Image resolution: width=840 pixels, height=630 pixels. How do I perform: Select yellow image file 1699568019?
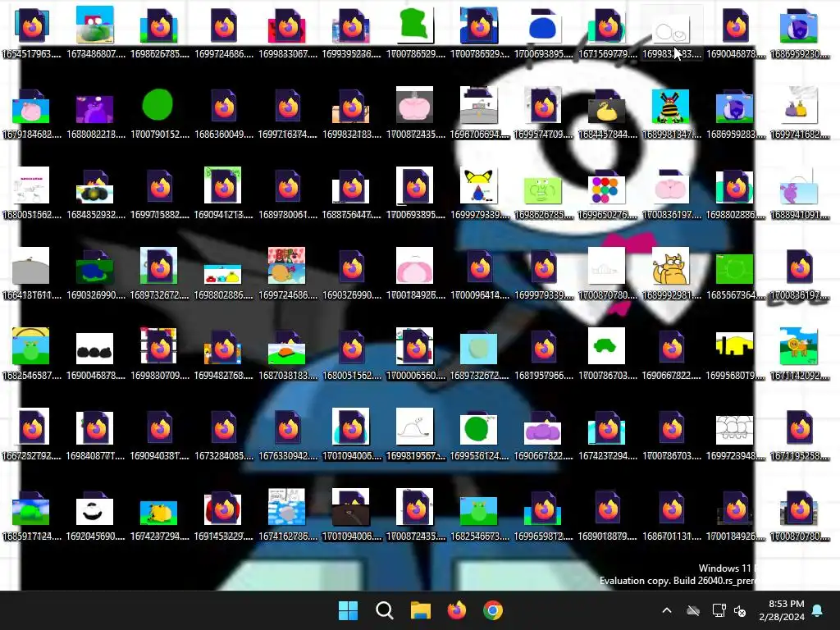point(736,354)
